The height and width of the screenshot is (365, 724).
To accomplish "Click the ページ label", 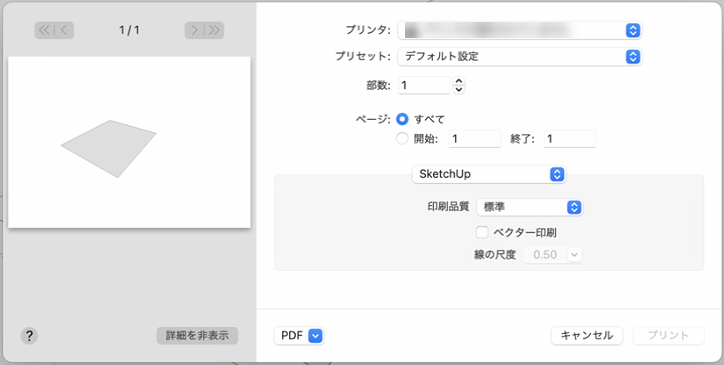I will [373, 119].
